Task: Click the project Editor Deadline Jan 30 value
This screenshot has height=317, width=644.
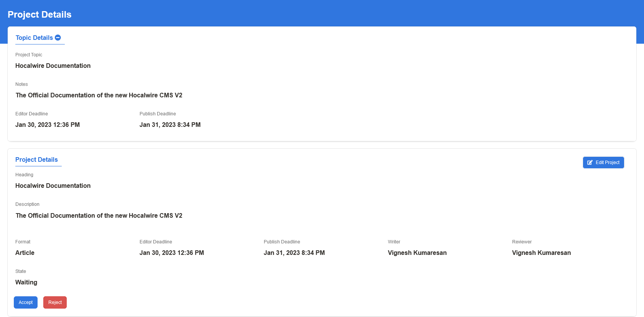Action: [172, 253]
